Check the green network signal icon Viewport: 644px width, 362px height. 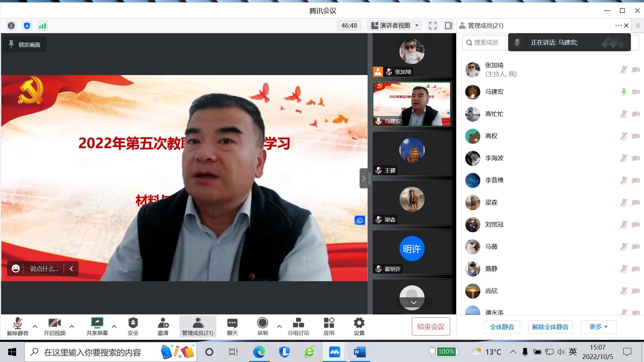42,26
